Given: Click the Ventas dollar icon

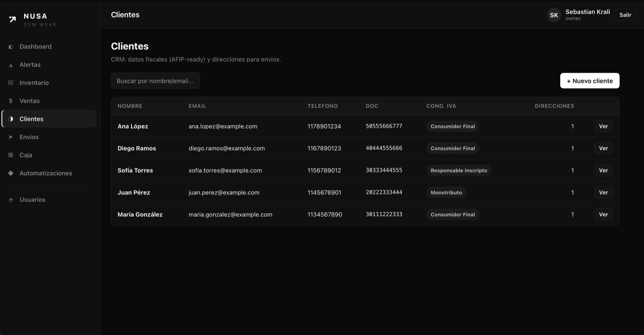Looking at the screenshot, I should click(x=11, y=101).
